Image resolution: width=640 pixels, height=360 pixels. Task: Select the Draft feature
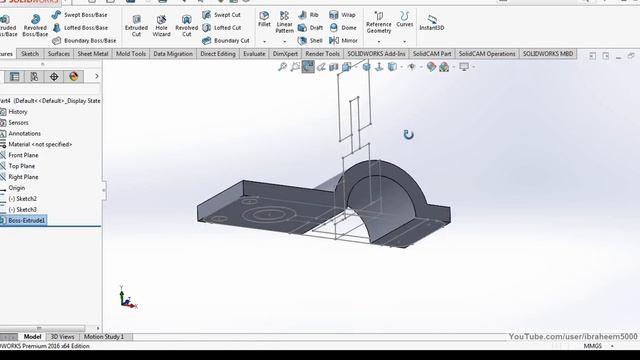pos(310,28)
